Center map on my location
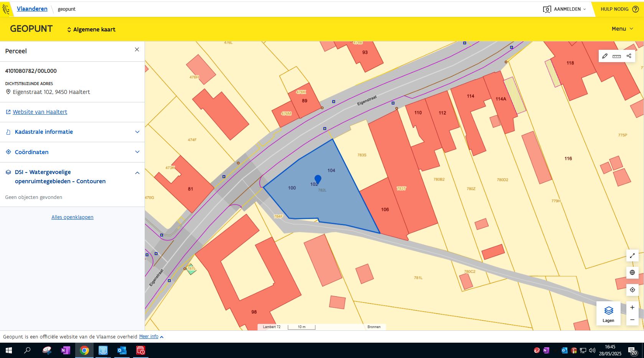 (632, 290)
